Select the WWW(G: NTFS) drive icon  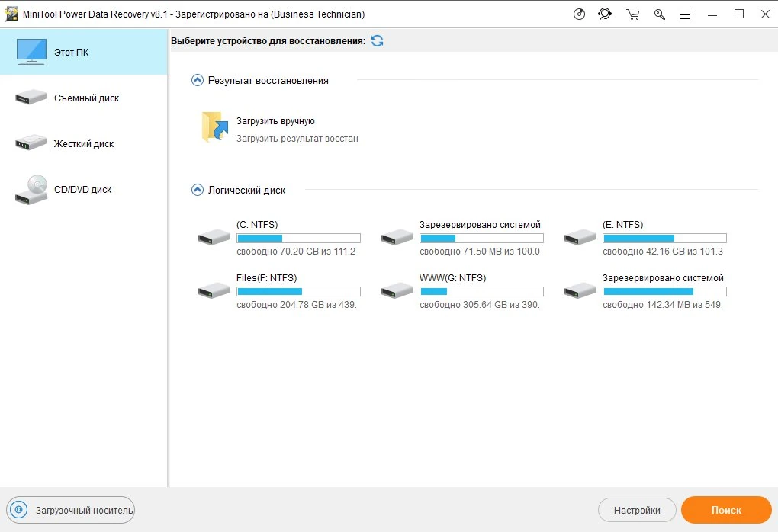tap(397, 290)
